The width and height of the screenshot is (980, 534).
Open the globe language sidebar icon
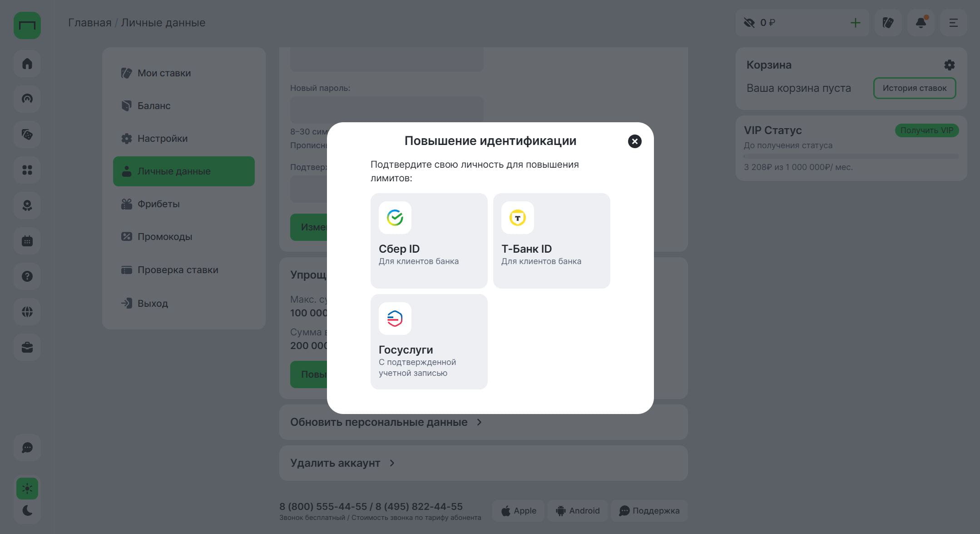tap(27, 312)
